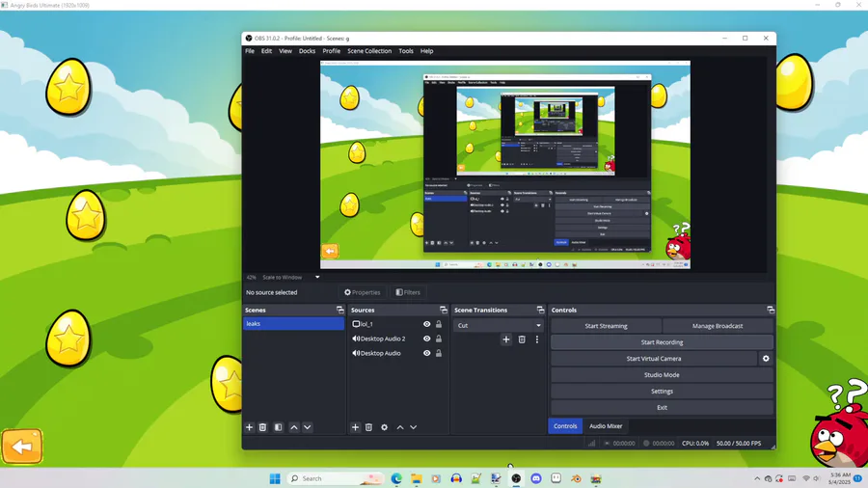Click the Exit button in Controls

tap(662, 408)
